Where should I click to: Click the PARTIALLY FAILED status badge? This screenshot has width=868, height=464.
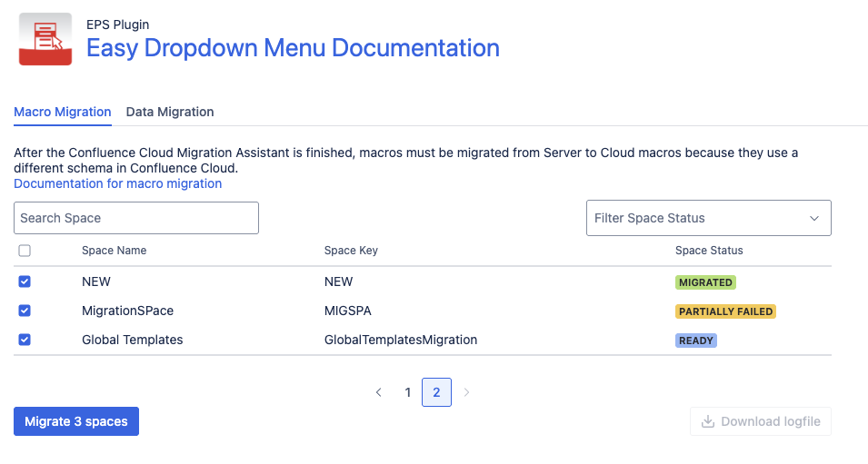tap(725, 311)
